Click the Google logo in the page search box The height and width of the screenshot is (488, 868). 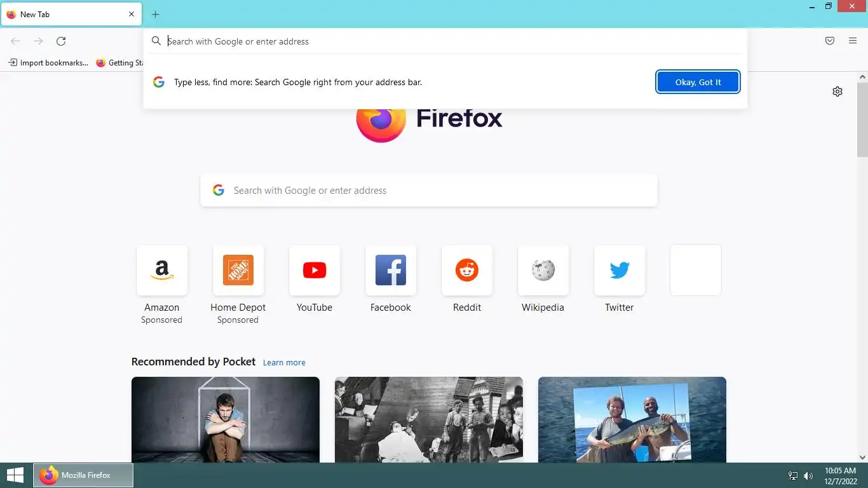point(219,191)
